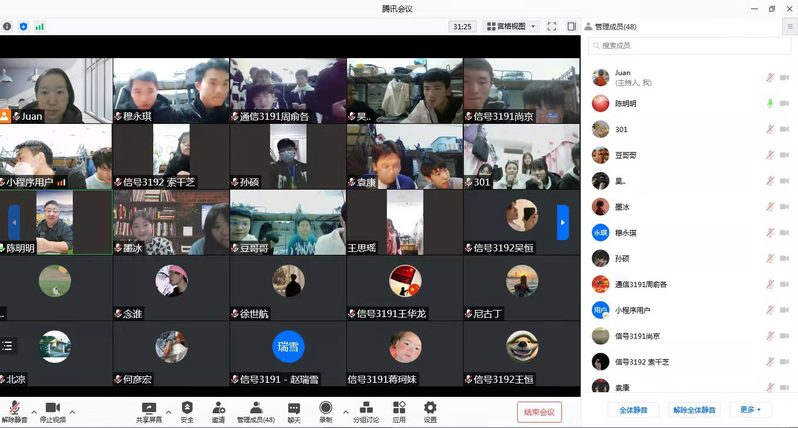The width and height of the screenshot is (798, 428).
Task: Open the 共享屏幕 screen share tool
Action: click(149, 411)
